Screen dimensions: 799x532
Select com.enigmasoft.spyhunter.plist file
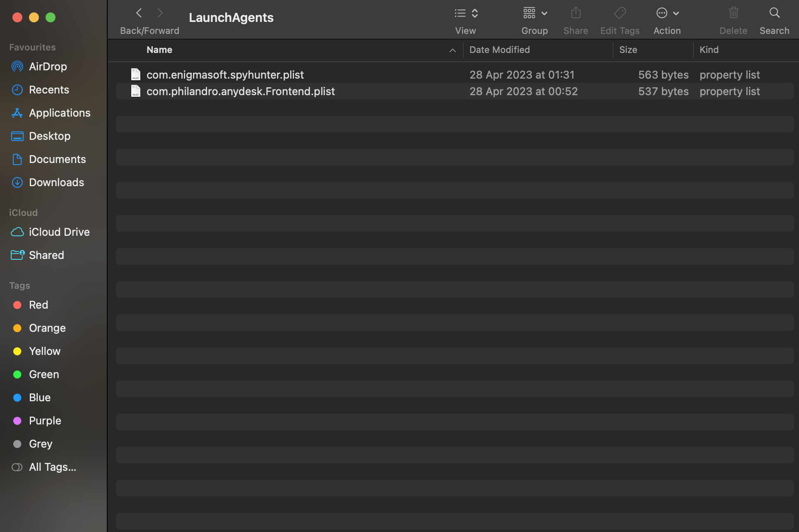(x=225, y=75)
